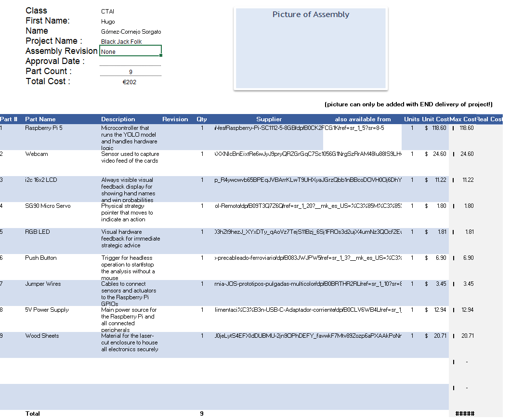The width and height of the screenshot is (510, 420).
Task: Select the unit cost 6.90 cell
Action: tap(435, 258)
